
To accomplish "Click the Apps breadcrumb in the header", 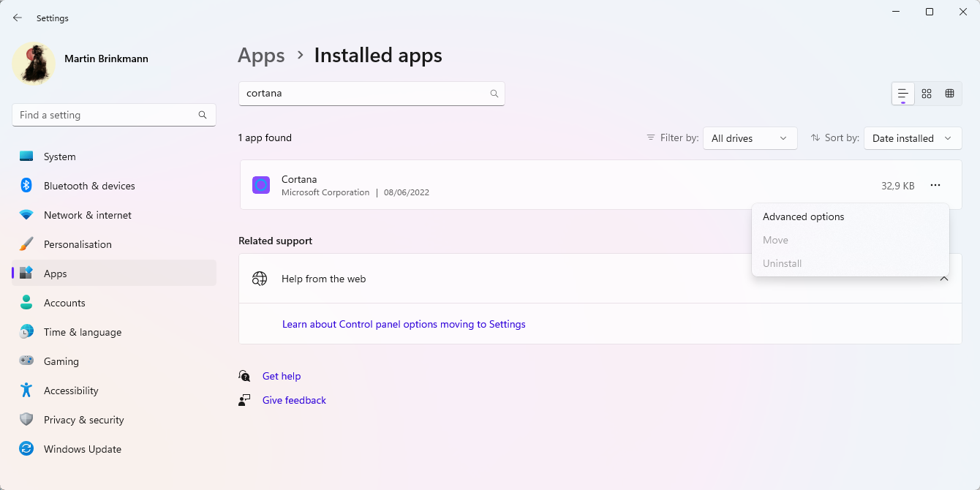I will (261, 56).
